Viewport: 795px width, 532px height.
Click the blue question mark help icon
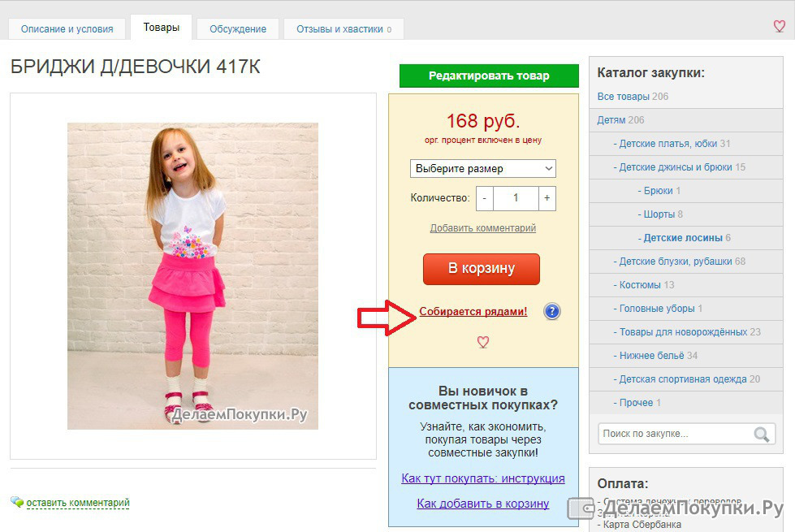(x=551, y=311)
